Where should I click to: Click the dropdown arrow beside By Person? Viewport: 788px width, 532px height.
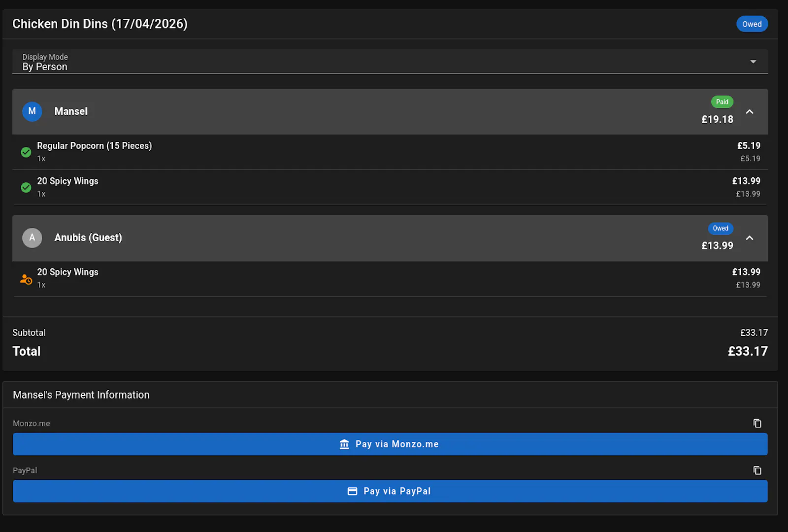click(753, 62)
